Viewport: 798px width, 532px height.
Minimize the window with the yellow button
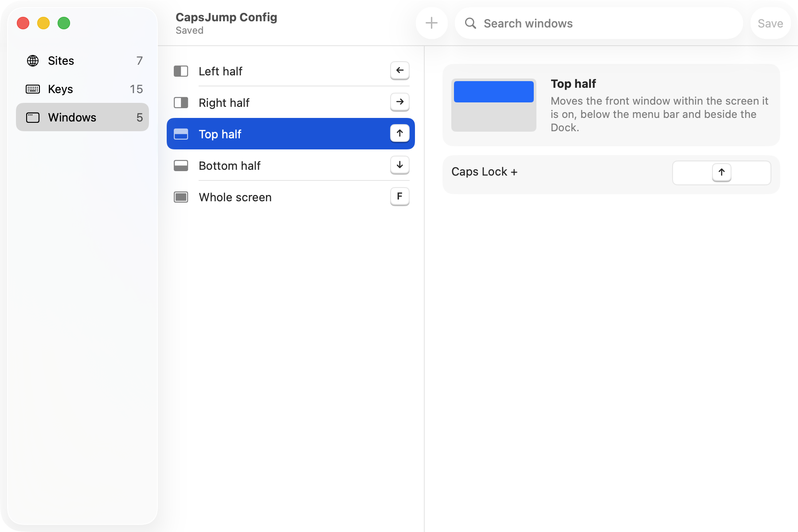point(43,23)
